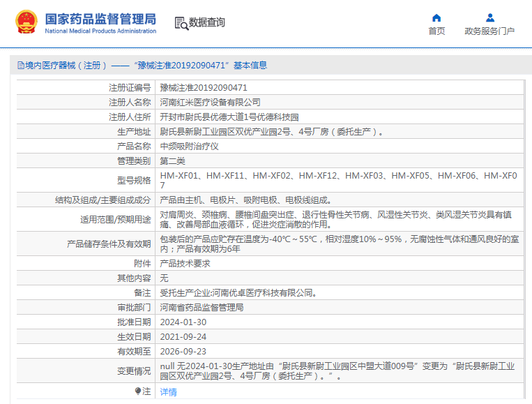Select storage conditions text 包装后的产品应贮存
The height and width of the screenshot is (404, 532).
click(x=340, y=244)
